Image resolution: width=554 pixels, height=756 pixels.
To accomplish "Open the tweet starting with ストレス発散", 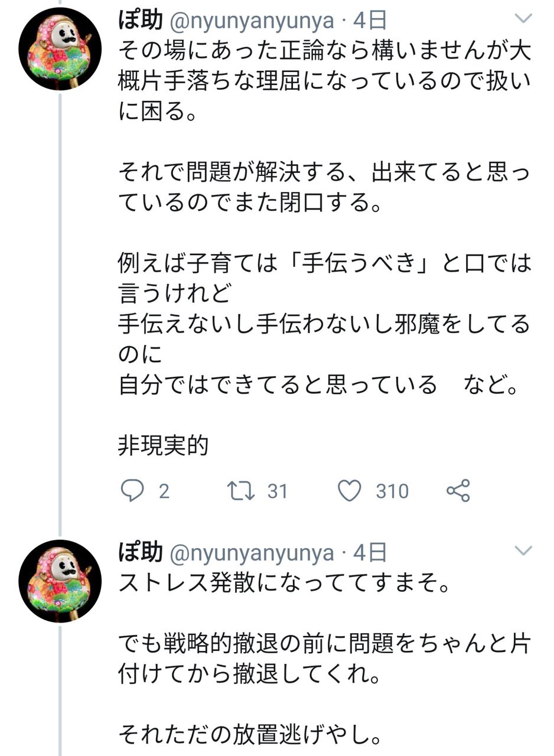I will coord(283,585).
